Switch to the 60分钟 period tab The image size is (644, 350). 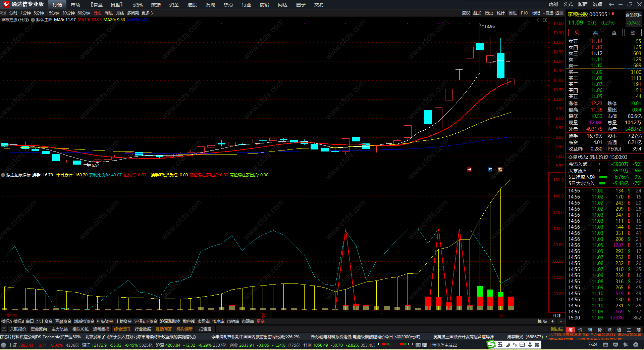(84, 13)
